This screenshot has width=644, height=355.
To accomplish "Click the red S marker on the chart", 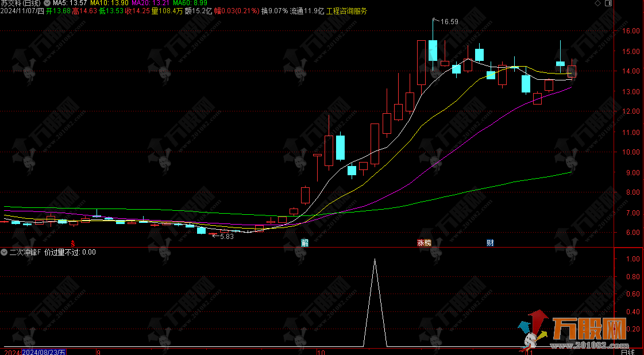I will tap(73, 243).
